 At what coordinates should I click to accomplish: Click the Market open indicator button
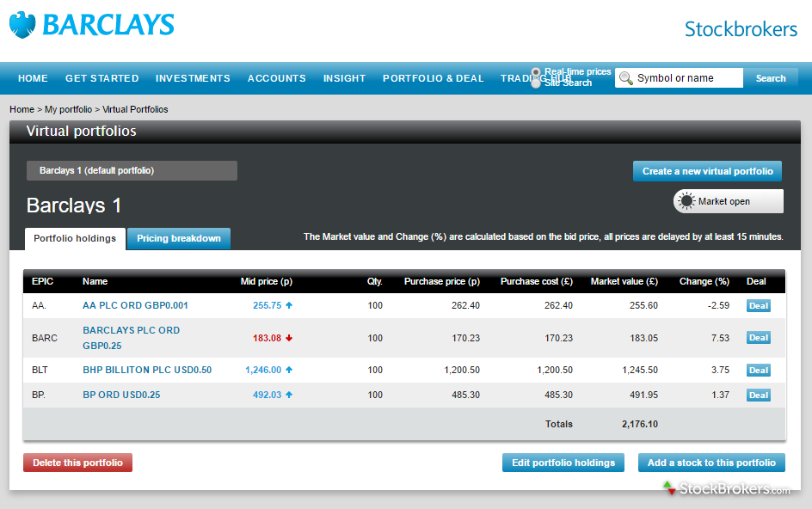point(728,201)
